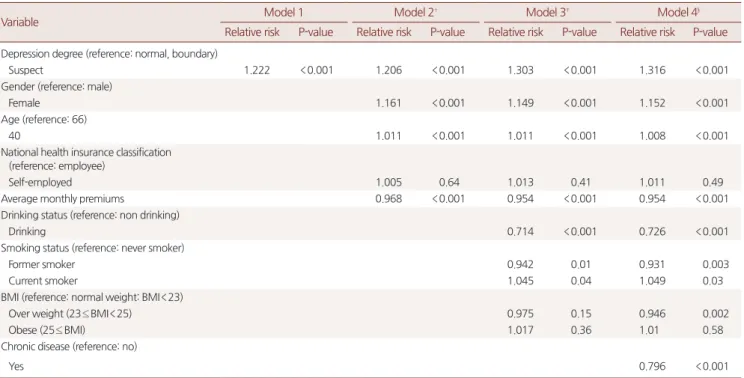This screenshot has height=378, width=744.
Task: Select the '(reference: employee)' text
Action: pos(56,166)
